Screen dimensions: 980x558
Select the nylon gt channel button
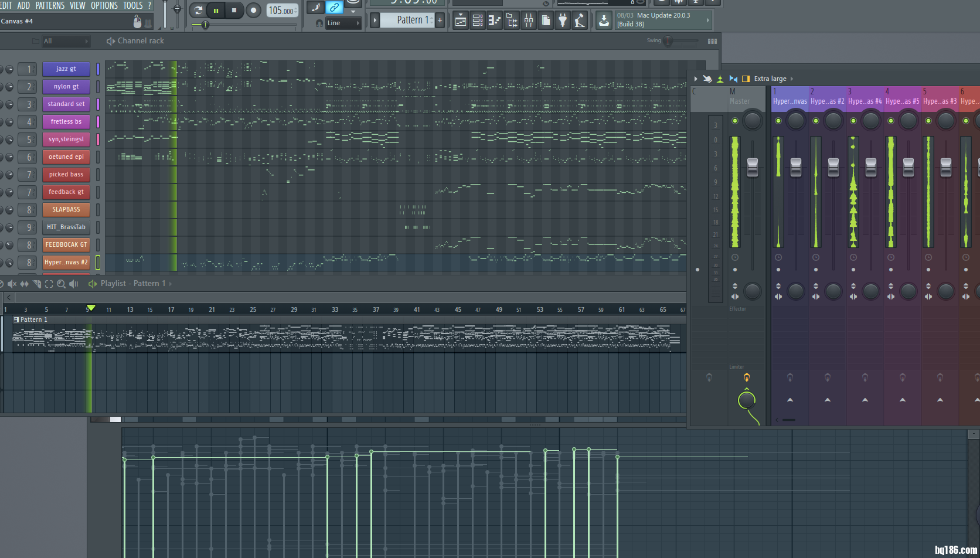tap(66, 86)
